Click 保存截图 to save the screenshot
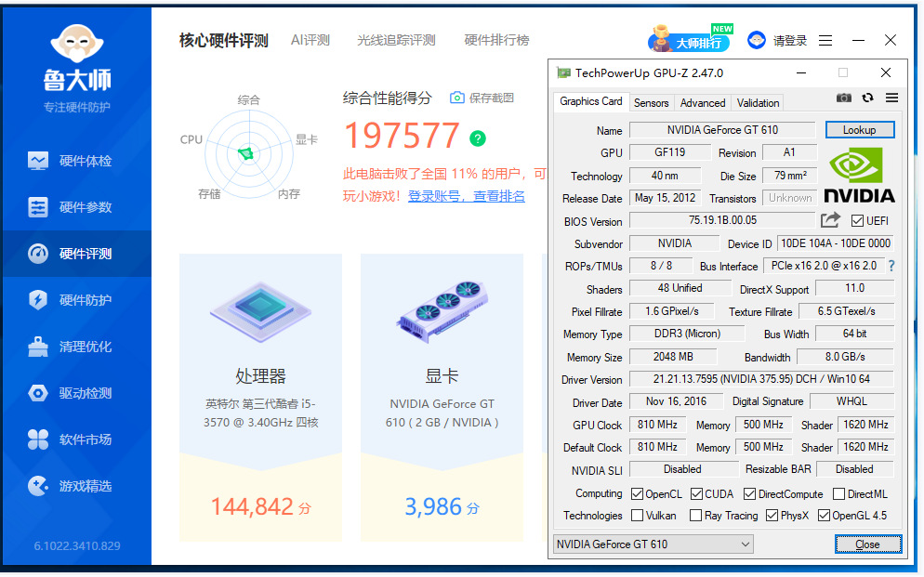The image size is (924, 577). (482, 98)
